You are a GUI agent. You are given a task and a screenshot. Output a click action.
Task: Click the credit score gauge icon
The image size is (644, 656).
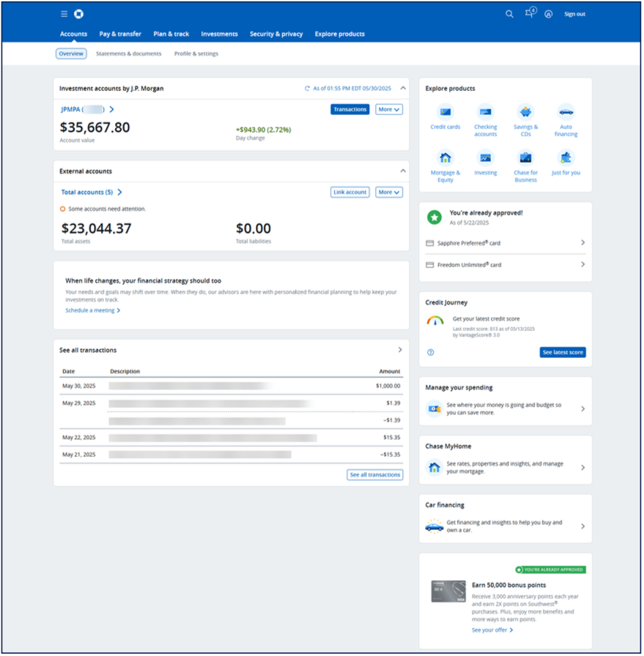pos(436,321)
